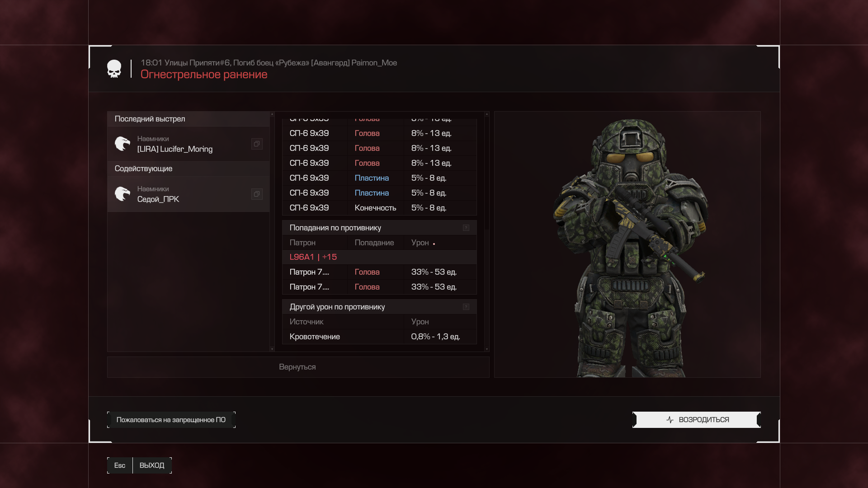
Task: Click the Попадание column header
Action: [374, 243]
